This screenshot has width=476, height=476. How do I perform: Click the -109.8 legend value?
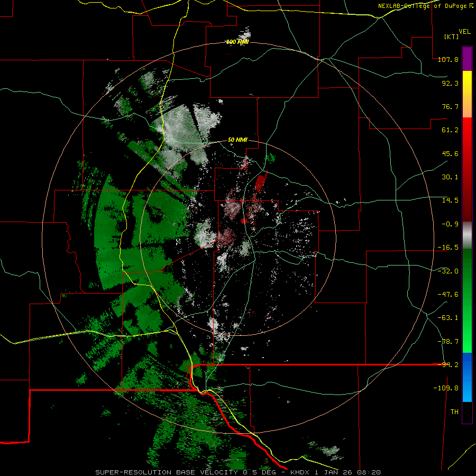[x=446, y=388]
